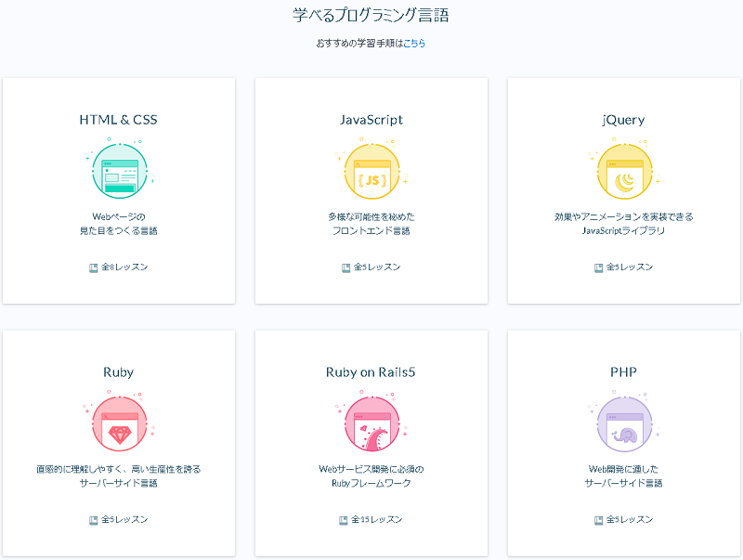Click the lesson book icon under Ruby on Rails5
The image size is (743, 560).
pos(344,520)
